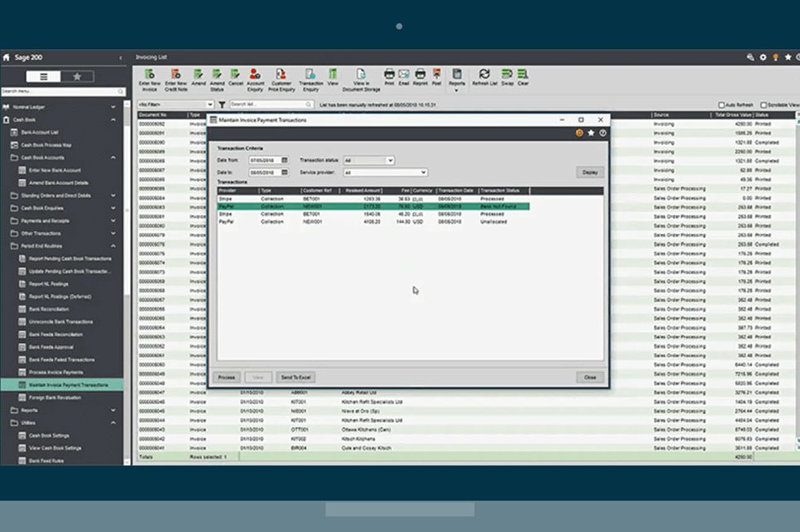
Task: Open calendar picker for Date from
Action: (285, 161)
